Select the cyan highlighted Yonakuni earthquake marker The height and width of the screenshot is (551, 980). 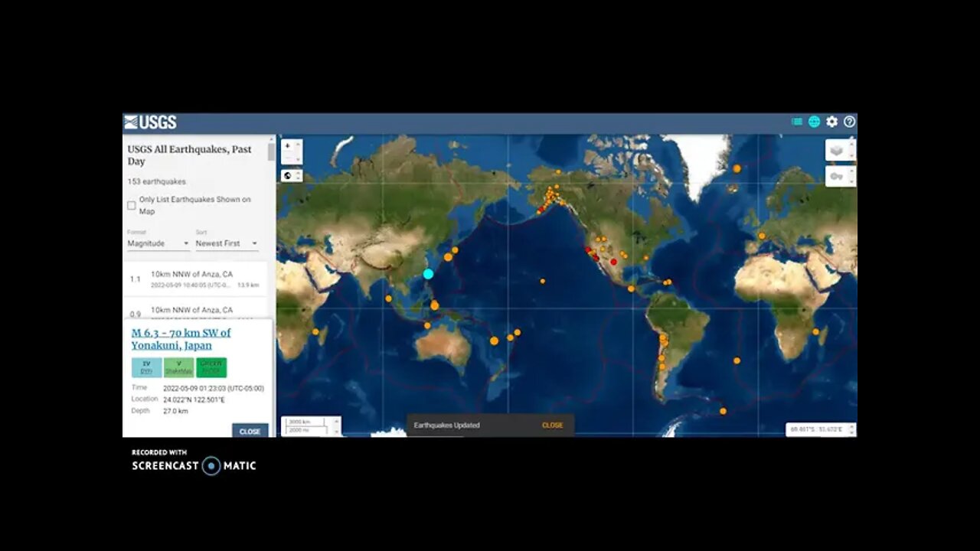point(428,274)
